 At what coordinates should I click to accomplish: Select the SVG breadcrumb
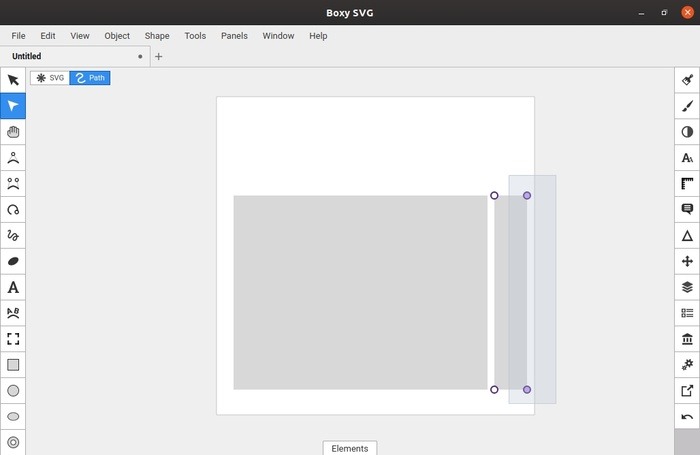50,78
